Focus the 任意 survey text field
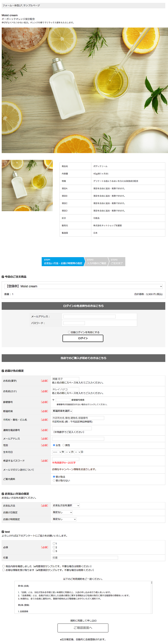 85,558
